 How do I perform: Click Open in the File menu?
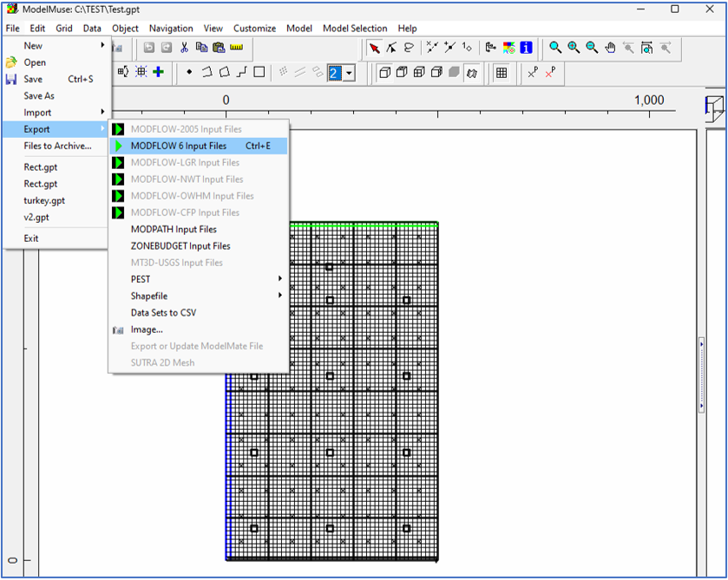click(x=56, y=62)
